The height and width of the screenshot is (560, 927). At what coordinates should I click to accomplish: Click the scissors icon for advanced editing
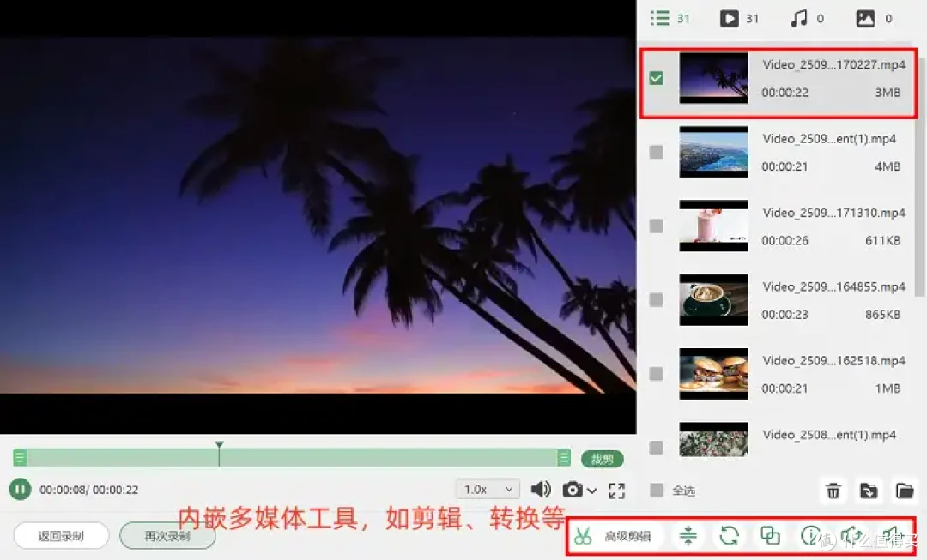(583, 536)
